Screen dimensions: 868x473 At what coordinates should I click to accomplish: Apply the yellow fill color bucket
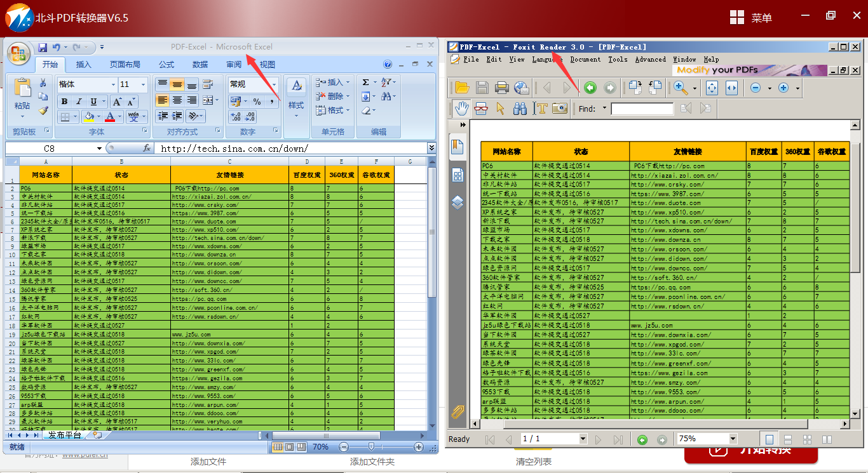point(88,117)
